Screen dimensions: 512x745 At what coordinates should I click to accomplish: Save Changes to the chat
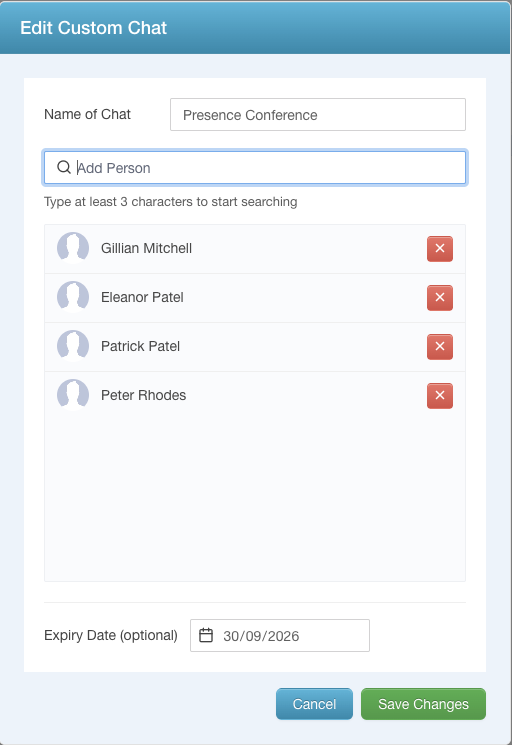(x=423, y=704)
